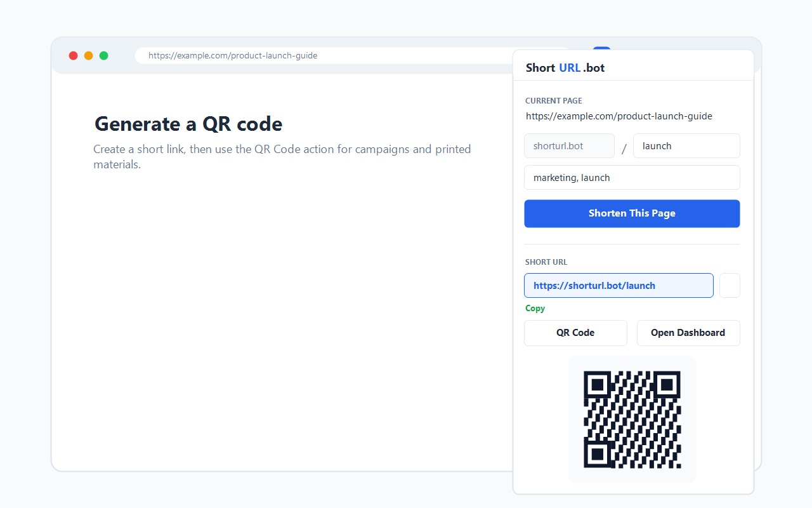The image size is (812, 508).
Task: Click the generated QR code image
Action: pos(632,420)
